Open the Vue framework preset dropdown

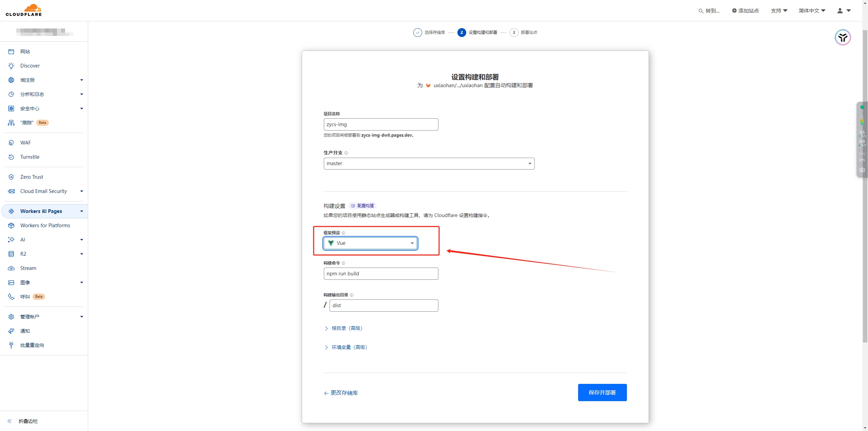coord(370,243)
